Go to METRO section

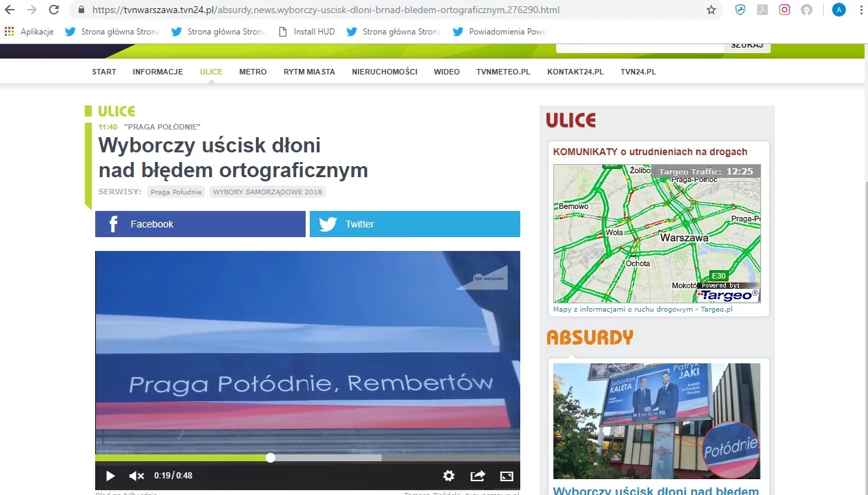253,72
